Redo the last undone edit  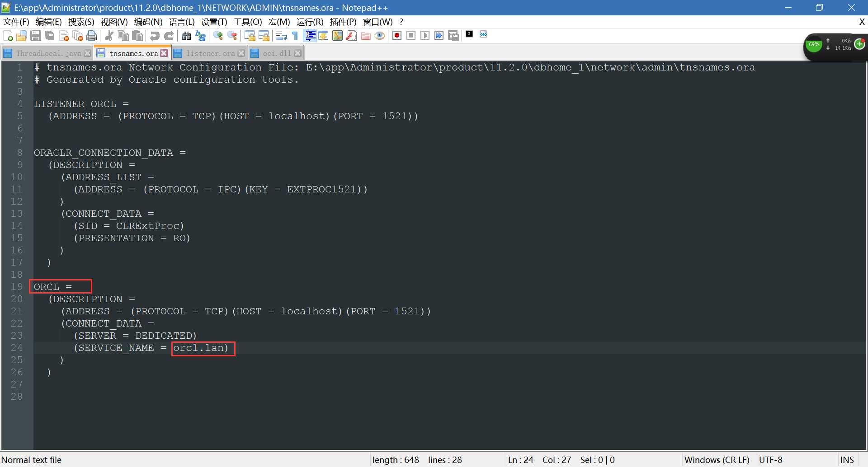point(169,36)
